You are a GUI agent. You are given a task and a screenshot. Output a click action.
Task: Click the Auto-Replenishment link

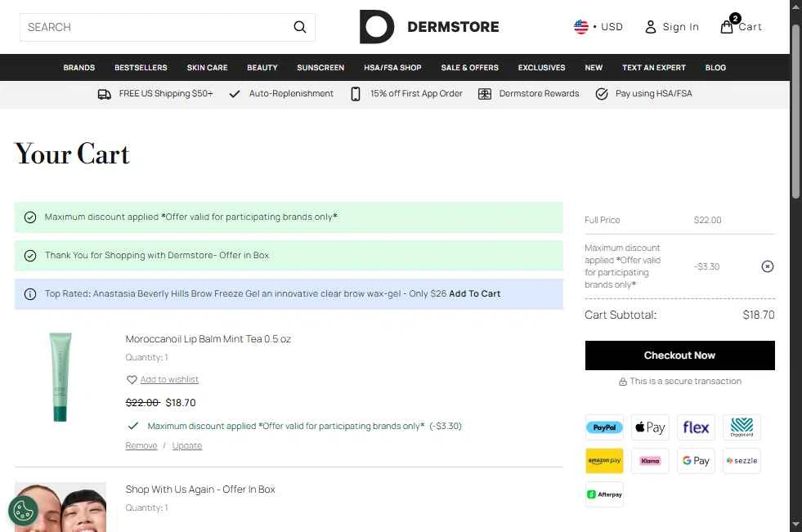click(291, 93)
